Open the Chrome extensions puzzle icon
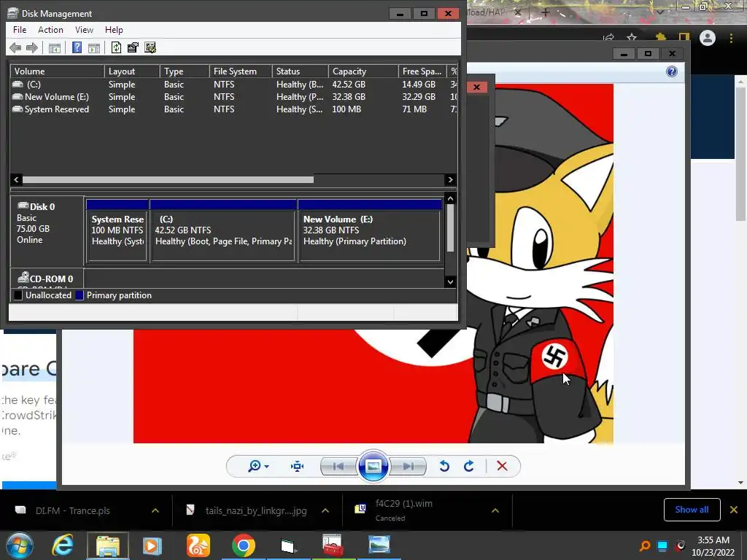 click(660, 37)
